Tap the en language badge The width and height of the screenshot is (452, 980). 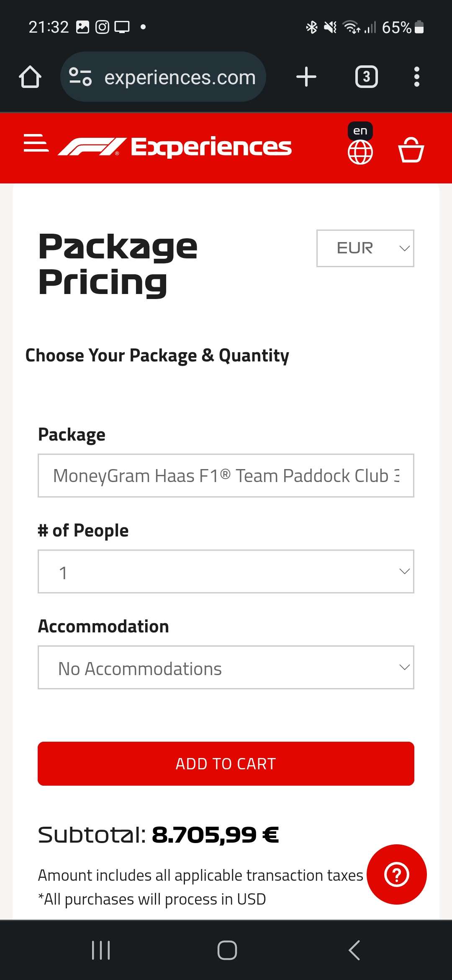(x=360, y=131)
